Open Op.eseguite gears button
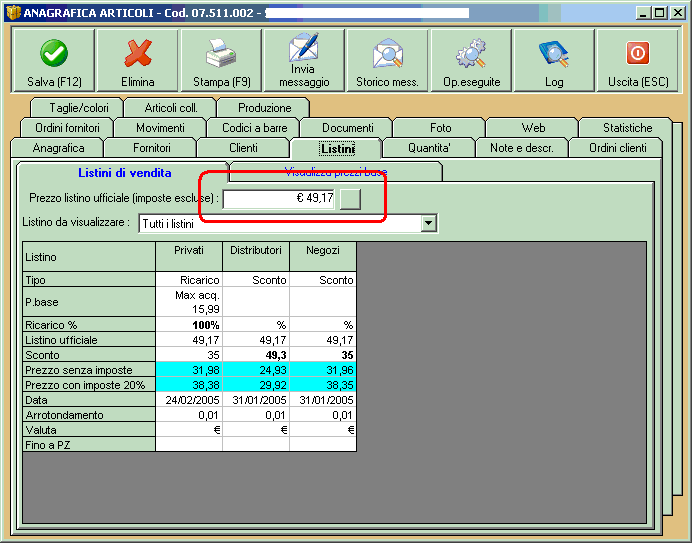Screen dimensions: 692x543 (471, 60)
